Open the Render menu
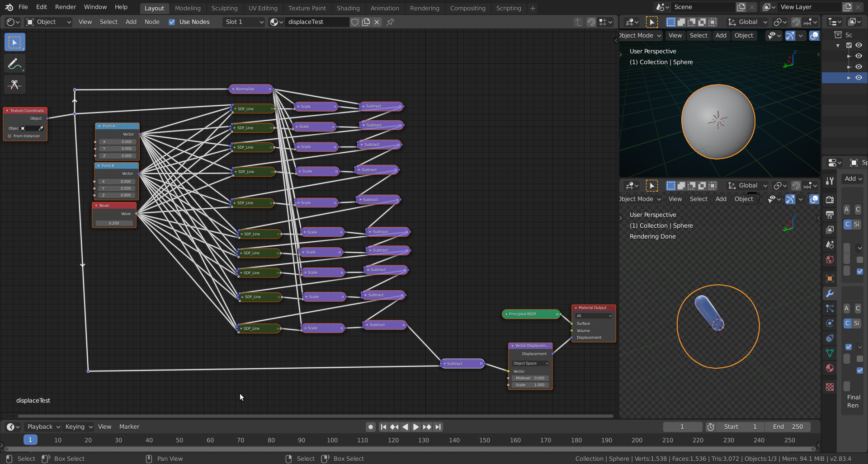This screenshot has width=868, height=464. 65,7
